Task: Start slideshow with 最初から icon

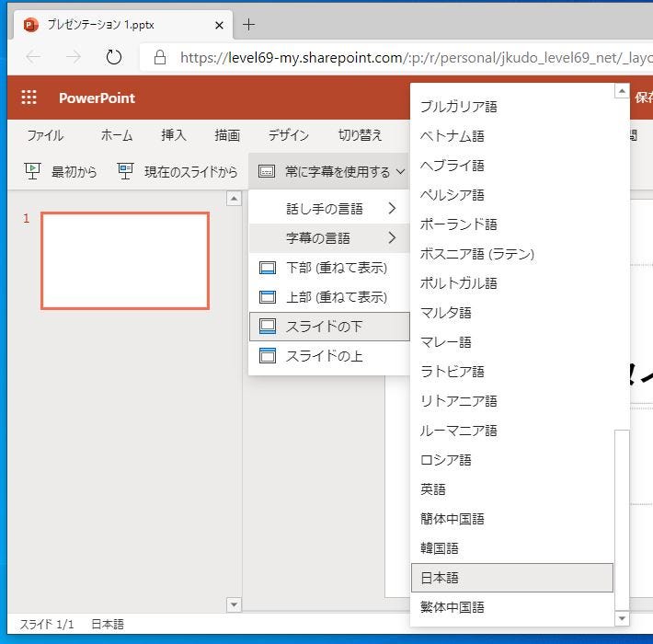Action: (32, 171)
